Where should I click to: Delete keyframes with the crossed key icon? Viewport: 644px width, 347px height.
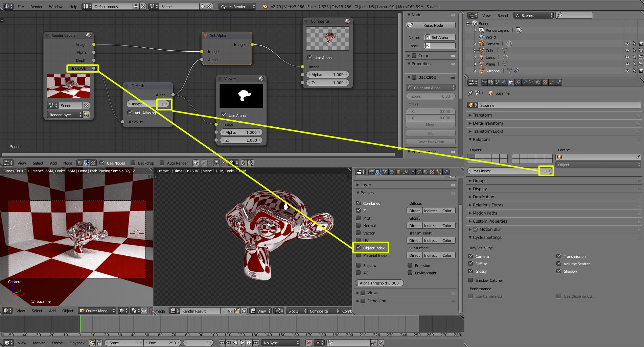point(381,343)
